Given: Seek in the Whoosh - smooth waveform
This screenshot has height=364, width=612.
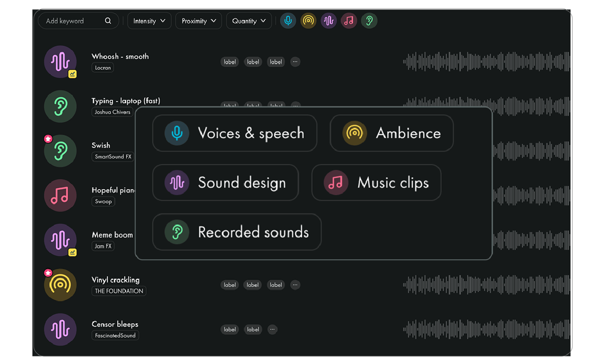Looking at the screenshot, I should [486, 62].
